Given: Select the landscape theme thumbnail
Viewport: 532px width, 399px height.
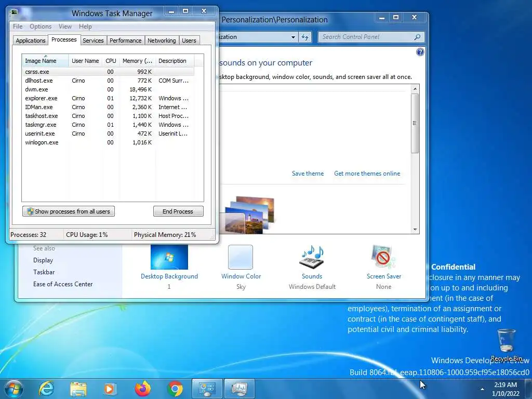Looking at the screenshot, I should [x=251, y=215].
